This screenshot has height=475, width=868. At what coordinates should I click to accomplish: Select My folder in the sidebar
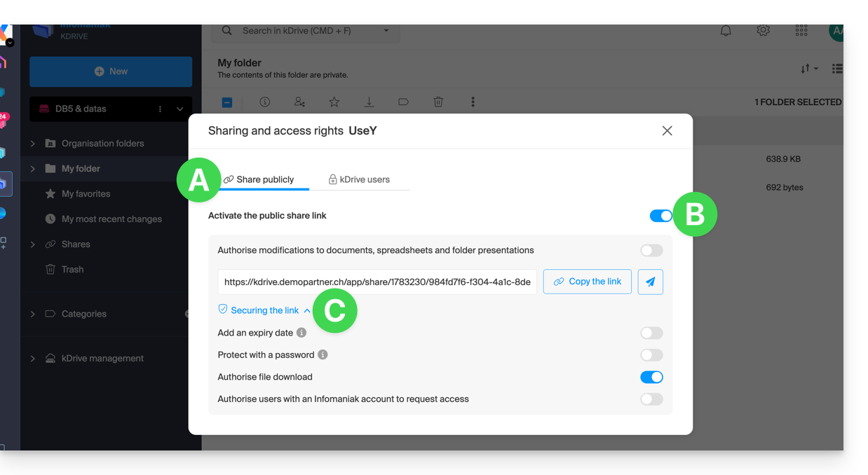pyautogui.click(x=81, y=169)
